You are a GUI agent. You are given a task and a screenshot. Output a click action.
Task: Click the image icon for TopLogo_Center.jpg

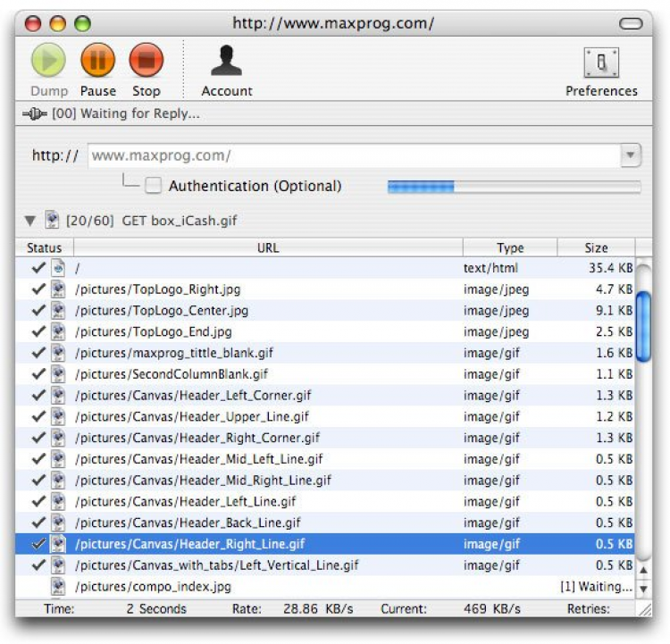[58, 310]
